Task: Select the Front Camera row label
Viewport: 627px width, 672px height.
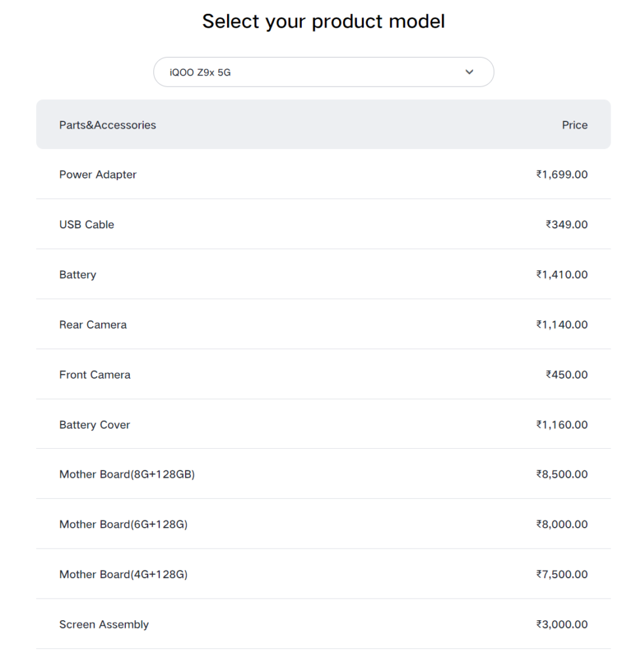Action: [94, 375]
